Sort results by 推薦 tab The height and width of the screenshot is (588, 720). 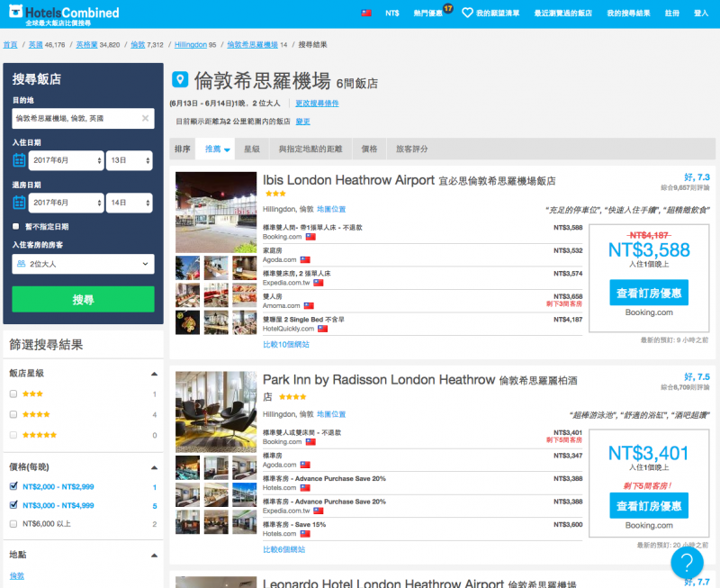(215, 149)
